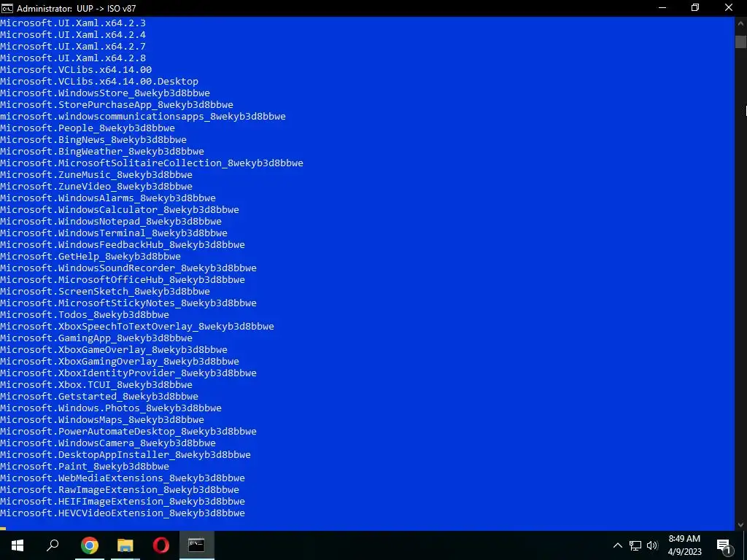Open the console window system menu icon
The image size is (747, 560).
(7, 8)
